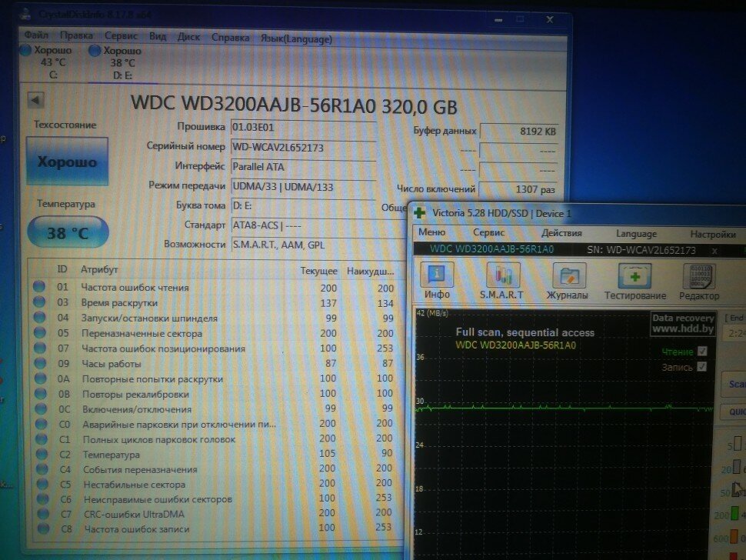The height and width of the screenshot is (560, 746).
Task: Select disk D: E: status indicator (38 °C)
Action: click(116, 63)
